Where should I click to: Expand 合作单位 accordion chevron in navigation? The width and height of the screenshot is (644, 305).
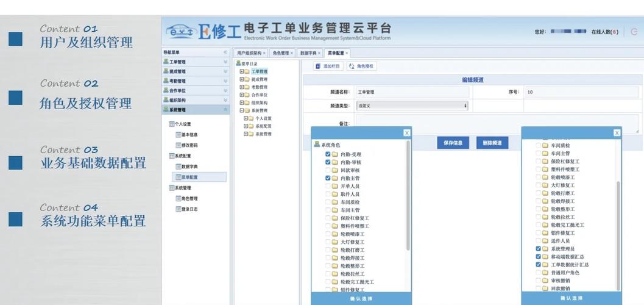(x=225, y=90)
